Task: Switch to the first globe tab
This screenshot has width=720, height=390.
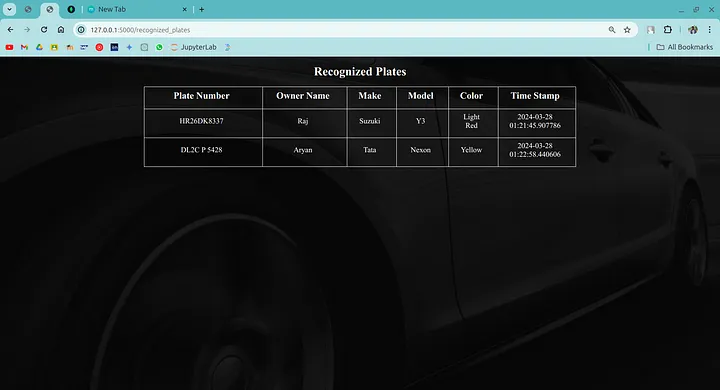Action: [x=28, y=9]
